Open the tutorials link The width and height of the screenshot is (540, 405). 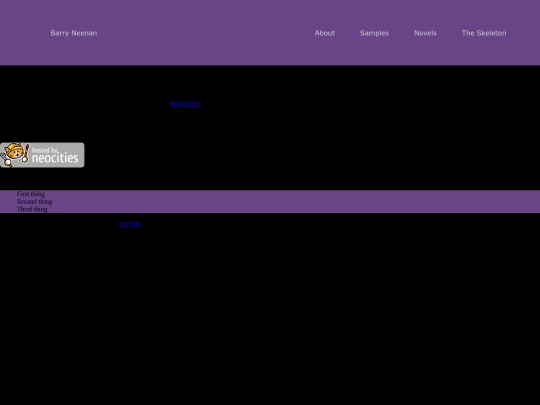click(130, 224)
